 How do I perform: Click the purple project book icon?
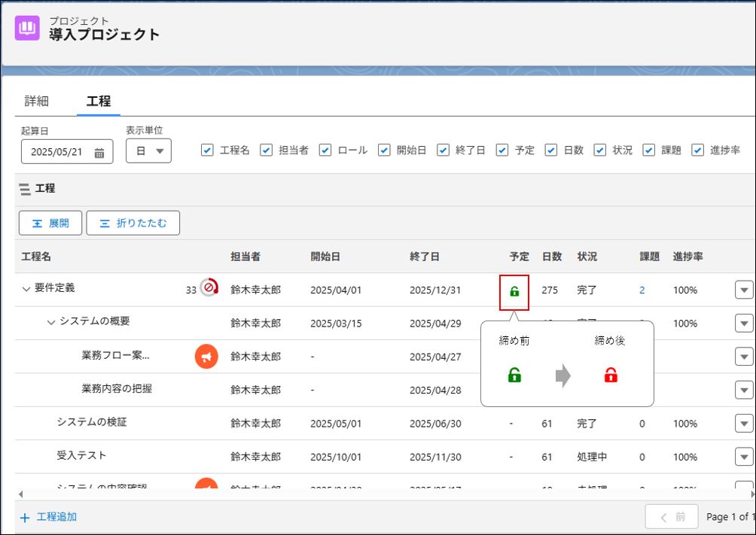click(x=27, y=28)
